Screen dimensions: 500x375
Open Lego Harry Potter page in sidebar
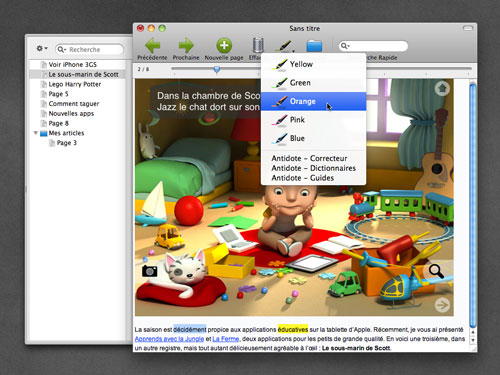click(x=77, y=84)
